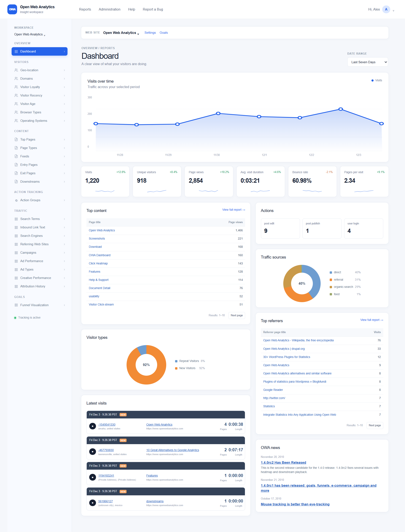Open 10 Great Alternatives to Google Analytics

pos(173,450)
